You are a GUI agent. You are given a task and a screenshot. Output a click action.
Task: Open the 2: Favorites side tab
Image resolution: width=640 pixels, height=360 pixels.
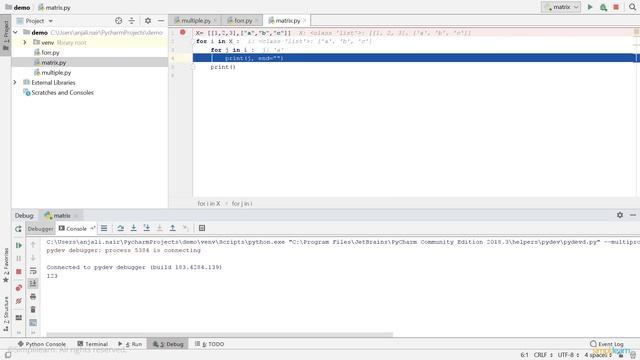click(6, 265)
